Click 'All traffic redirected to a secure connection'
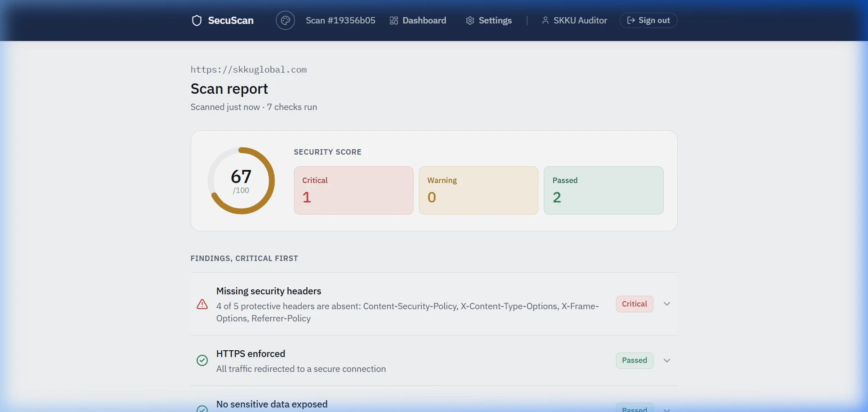 pyautogui.click(x=301, y=369)
